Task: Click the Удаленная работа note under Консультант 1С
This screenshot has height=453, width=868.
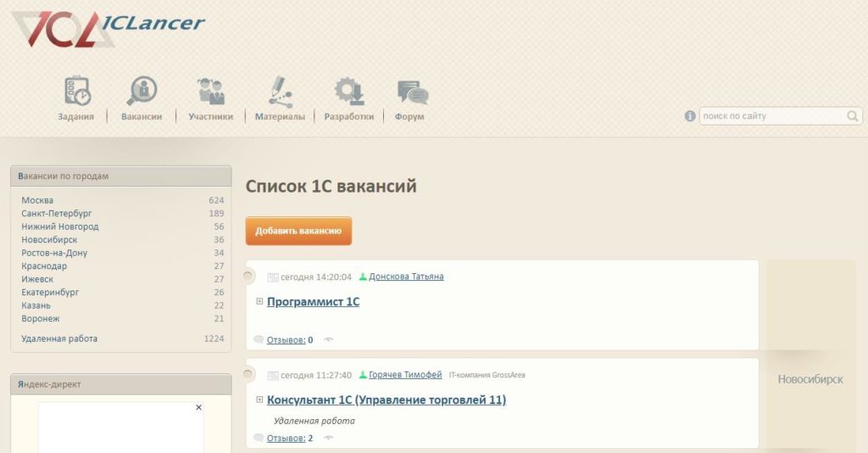Action: tap(314, 421)
